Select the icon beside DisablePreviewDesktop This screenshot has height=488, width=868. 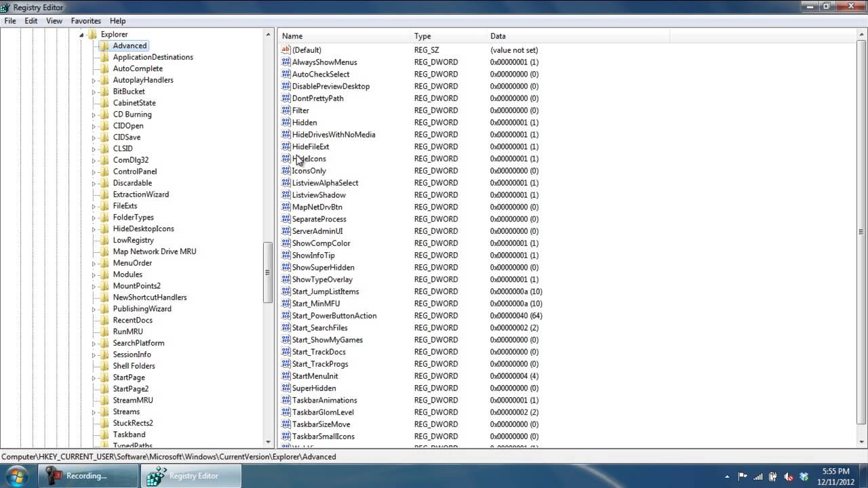pos(286,86)
